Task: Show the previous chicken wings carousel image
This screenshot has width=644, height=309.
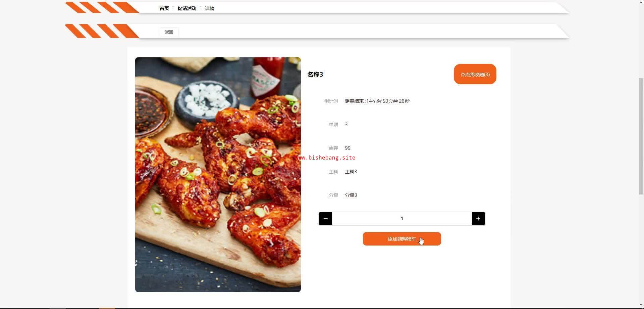Action: (146, 174)
